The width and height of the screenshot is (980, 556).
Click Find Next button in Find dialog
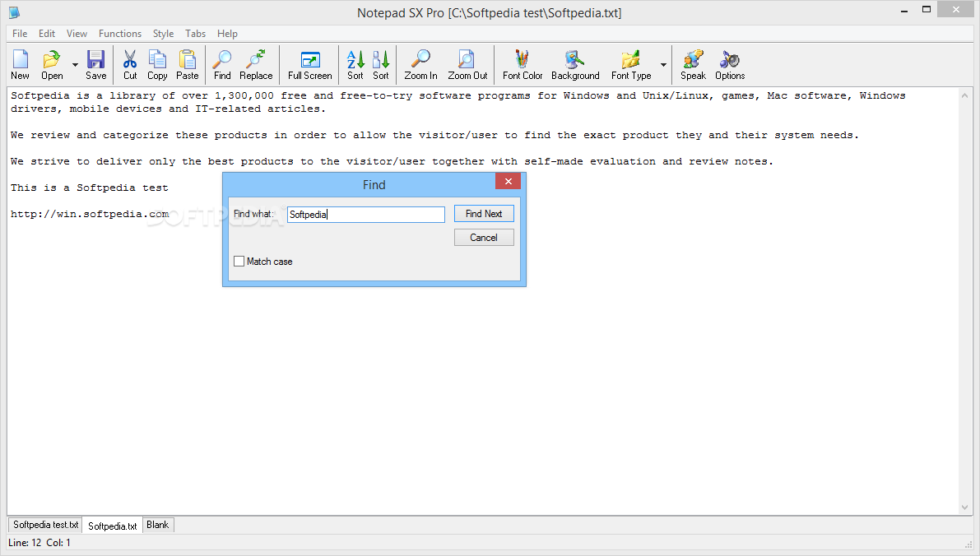(x=484, y=214)
